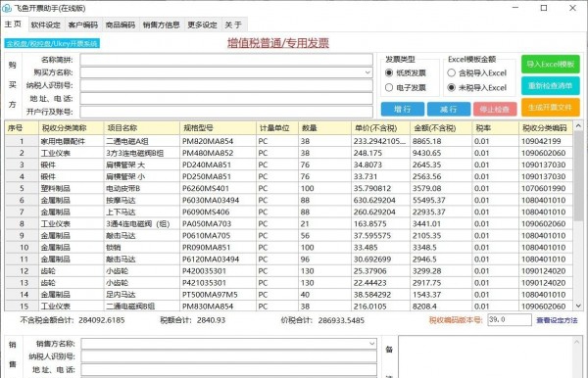
Task: Click PA050MA703 specification cell
Action: pos(219,223)
